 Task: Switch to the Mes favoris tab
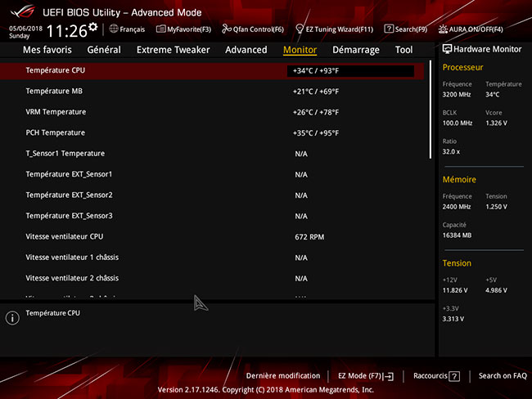[x=47, y=50]
